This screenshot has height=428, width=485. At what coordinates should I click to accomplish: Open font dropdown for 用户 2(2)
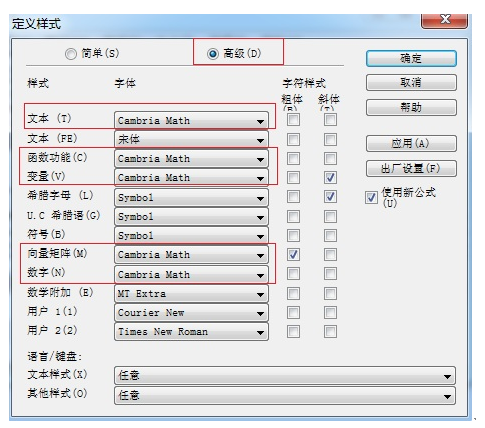tap(191, 332)
